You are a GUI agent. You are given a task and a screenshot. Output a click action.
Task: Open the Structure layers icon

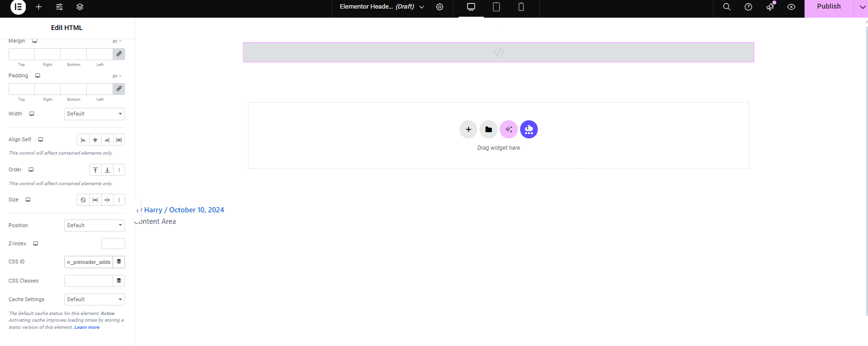(80, 7)
